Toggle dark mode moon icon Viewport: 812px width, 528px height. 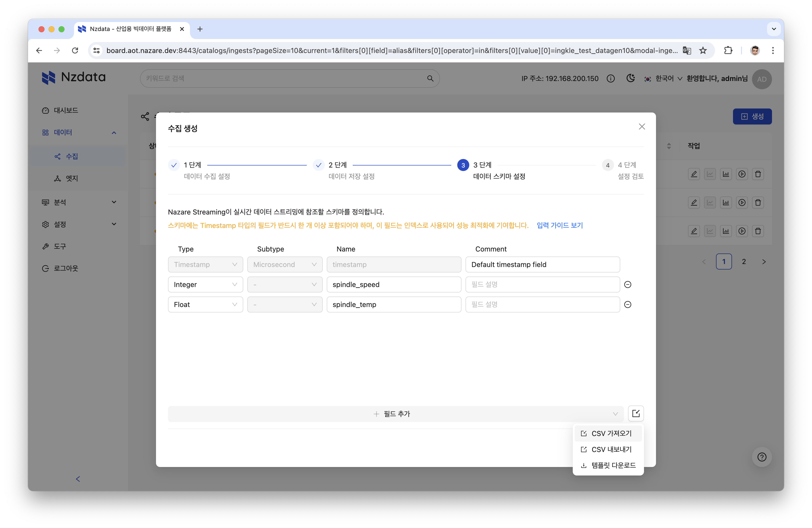tap(630, 78)
